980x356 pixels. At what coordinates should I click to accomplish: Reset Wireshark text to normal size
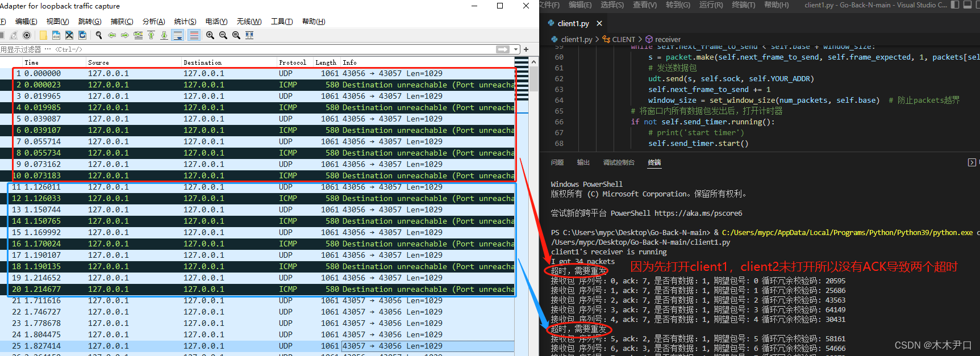pos(236,35)
